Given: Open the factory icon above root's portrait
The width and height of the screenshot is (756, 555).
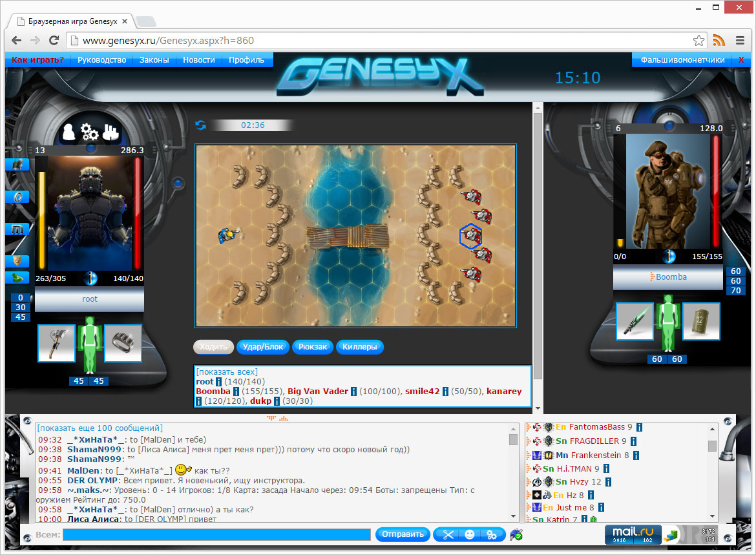Looking at the screenshot, I should pos(110,132).
